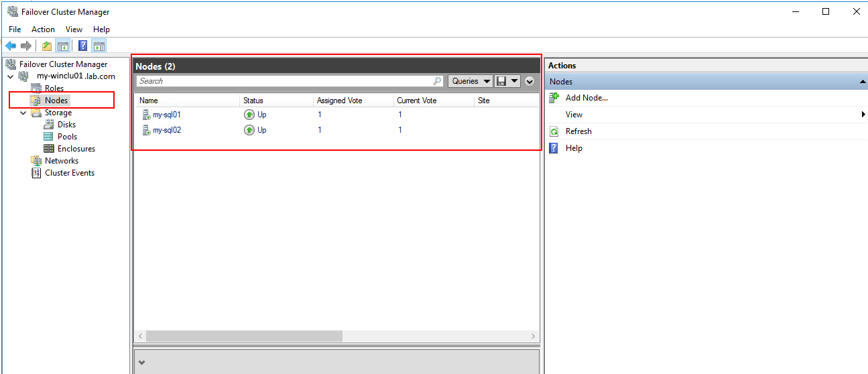Viewport: 868px width, 374px height.
Task: Click Add Node... action link
Action: pos(586,98)
